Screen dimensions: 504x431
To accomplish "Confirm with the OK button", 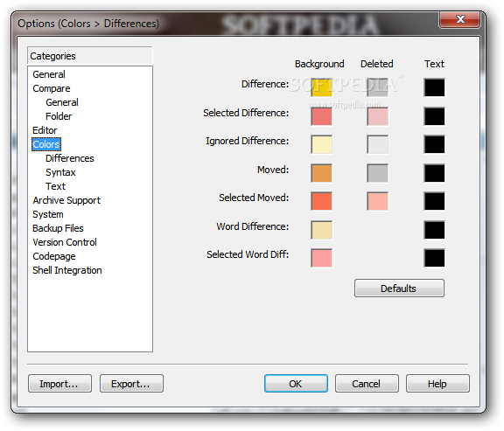I will coord(296,384).
